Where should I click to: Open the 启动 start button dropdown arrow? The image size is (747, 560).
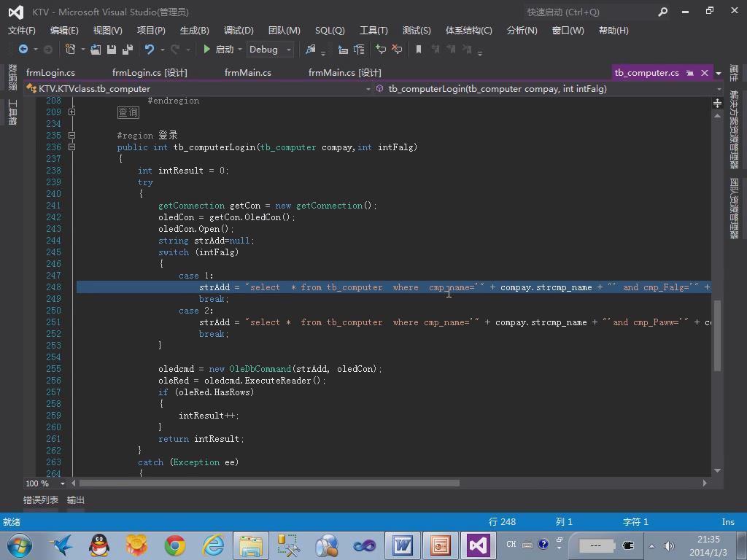click(x=239, y=50)
